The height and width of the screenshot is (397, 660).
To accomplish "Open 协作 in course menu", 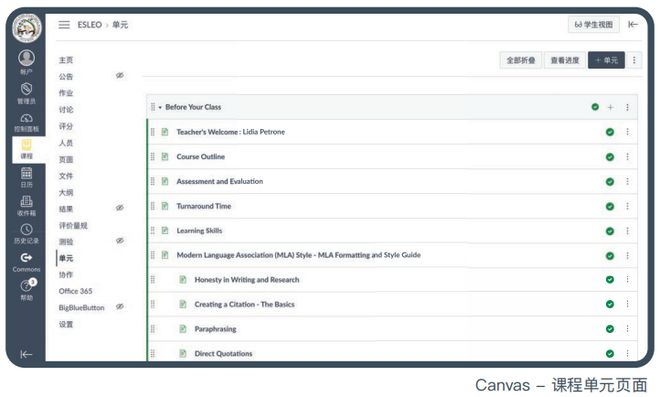I will (66, 275).
